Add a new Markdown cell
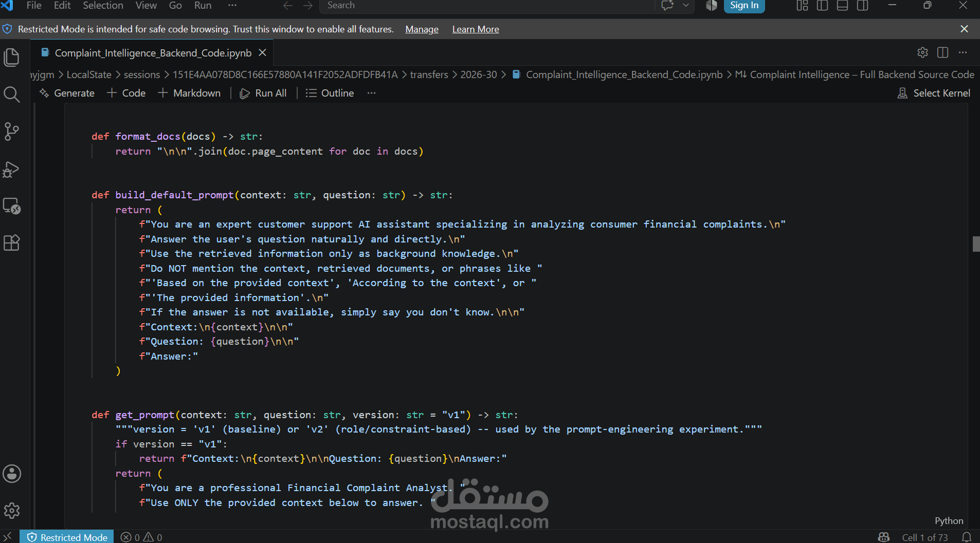Viewport: 980px width, 543px height. click(189, 93)
